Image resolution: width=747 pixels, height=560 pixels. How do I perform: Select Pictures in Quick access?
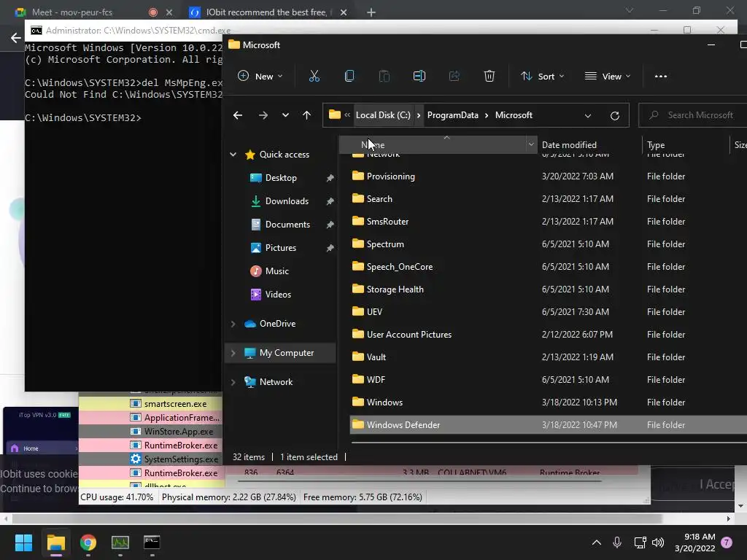tap(281, 248)
